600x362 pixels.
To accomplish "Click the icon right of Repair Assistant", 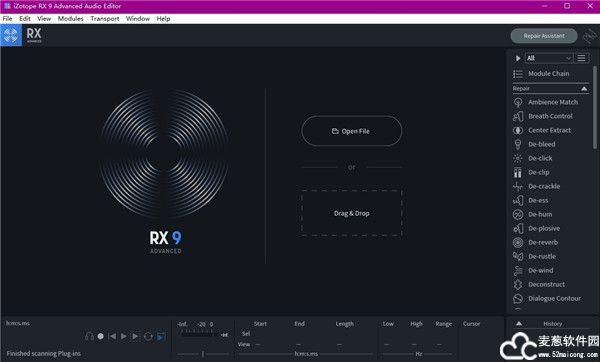I will 590,36.
